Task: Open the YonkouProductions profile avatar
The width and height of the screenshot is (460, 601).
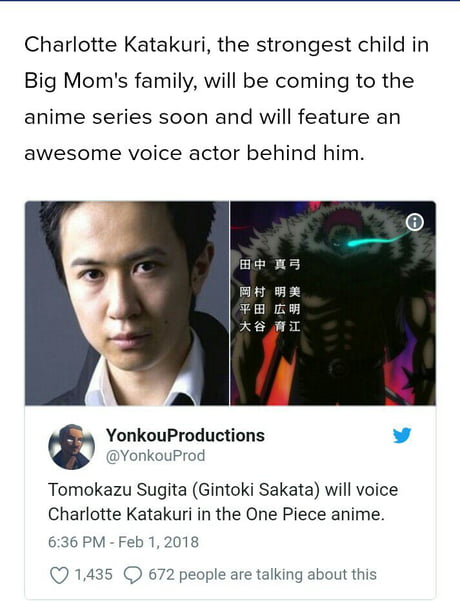Action: (71, 447)
